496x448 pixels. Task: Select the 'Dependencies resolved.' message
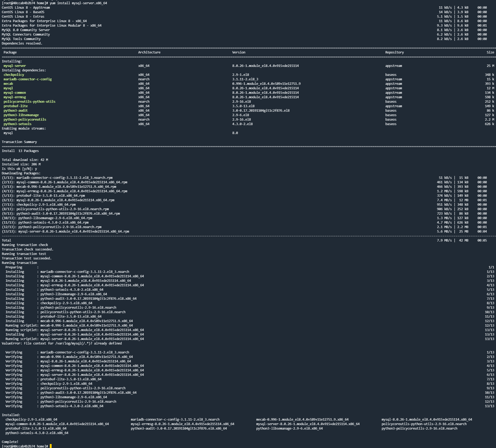click(22, 43)
